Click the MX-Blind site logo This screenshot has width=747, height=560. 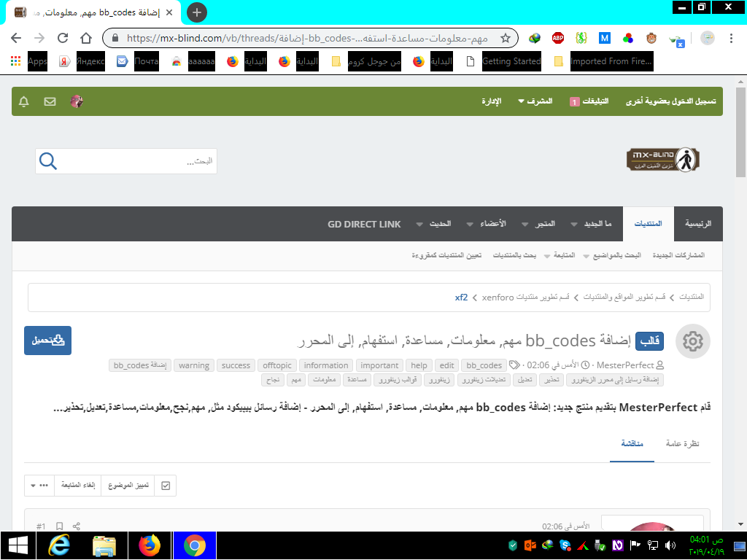[x=662, y=160]
